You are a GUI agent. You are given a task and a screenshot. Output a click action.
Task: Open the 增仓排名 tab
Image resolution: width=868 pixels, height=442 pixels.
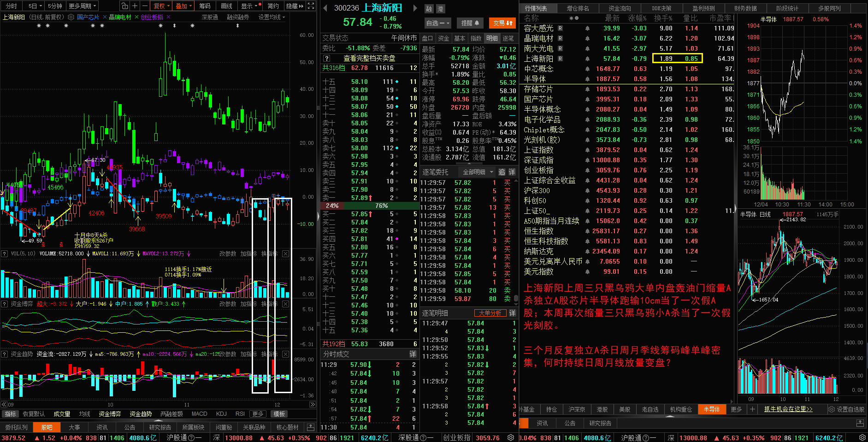coord(578,8)
